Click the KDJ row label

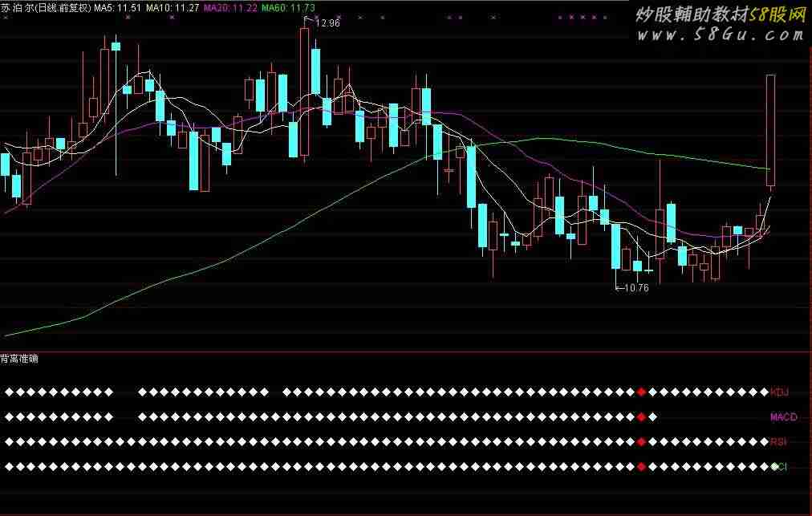click(779, 392)
